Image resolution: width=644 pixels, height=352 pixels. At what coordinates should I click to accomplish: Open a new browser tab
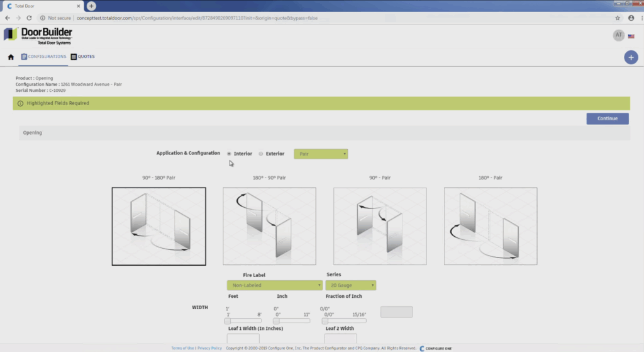coord(92,6)
